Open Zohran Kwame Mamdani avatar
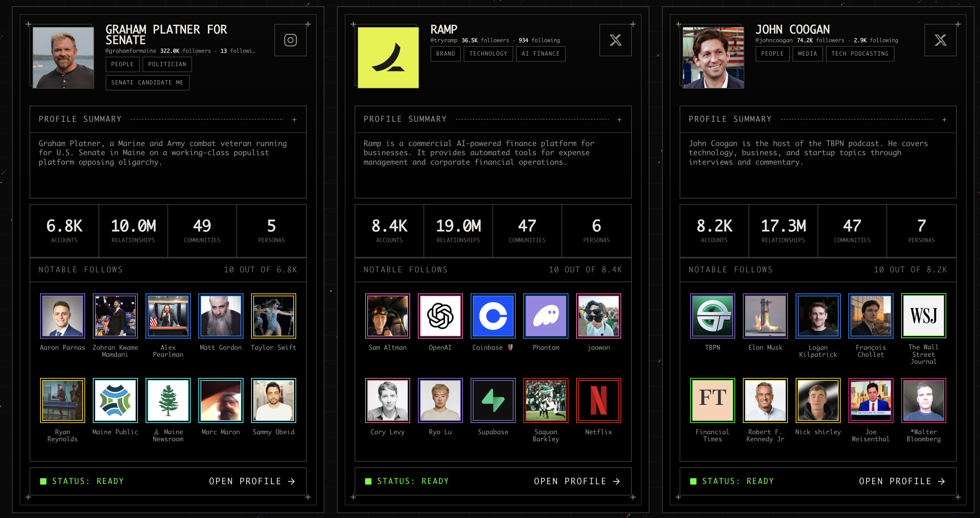 pyautogui.click(x=115, y=316)
